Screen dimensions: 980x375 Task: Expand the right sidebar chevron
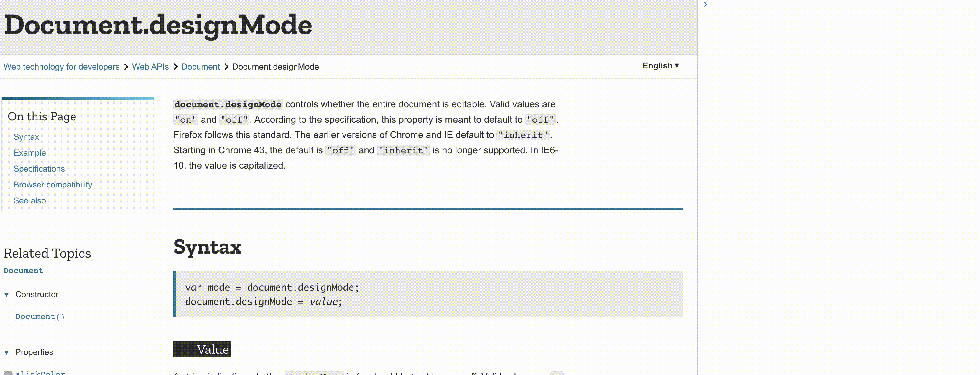pos(706,4)
